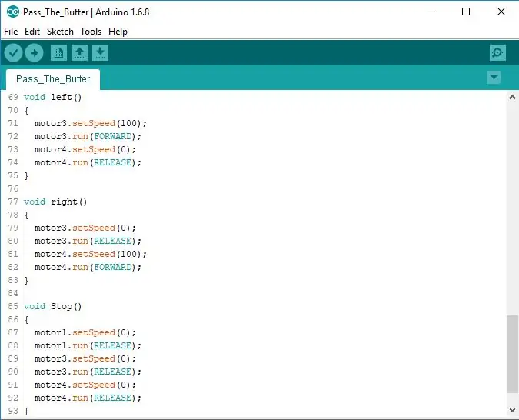The width and height of the screenshot is (519, 420).
Task: Click the opening brace on line 78
Action: click(26, 215)
